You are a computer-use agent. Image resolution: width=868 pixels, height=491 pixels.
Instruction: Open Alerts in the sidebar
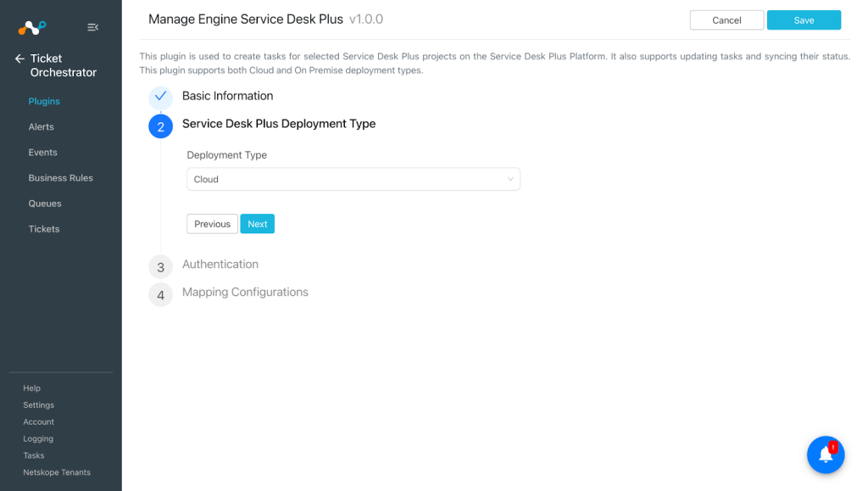(x=42, y=126)
